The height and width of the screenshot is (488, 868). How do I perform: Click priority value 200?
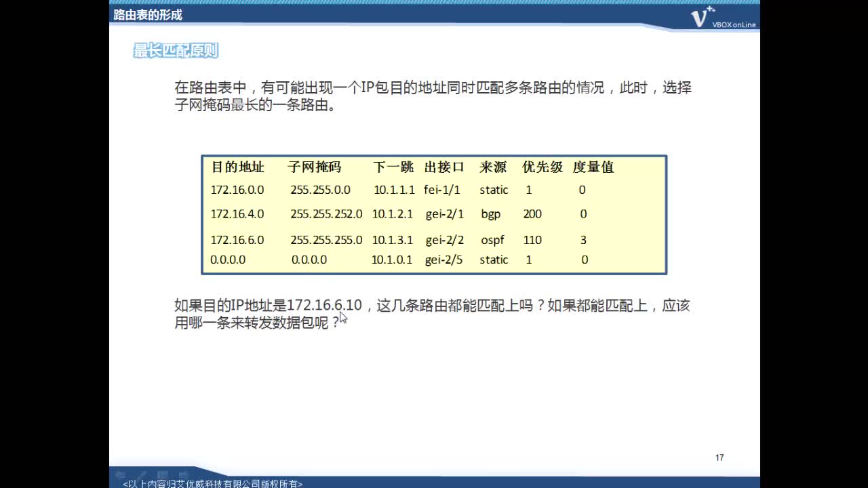[532, 214]
